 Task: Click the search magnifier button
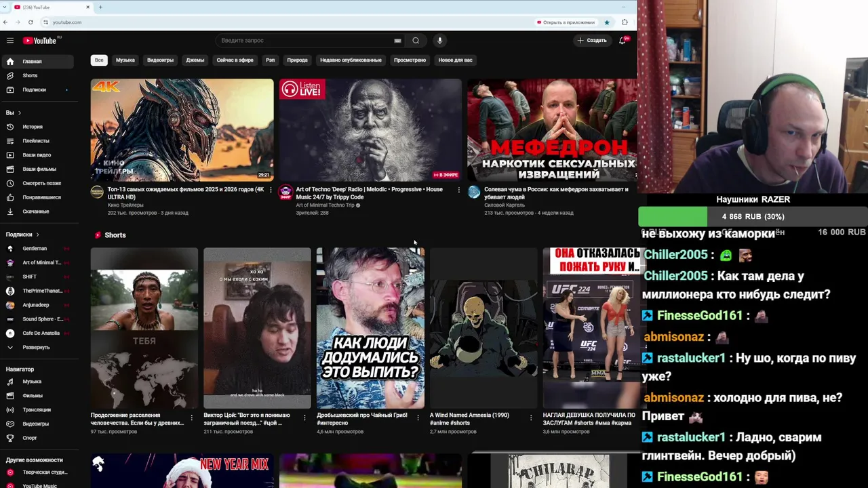(416, 41)
